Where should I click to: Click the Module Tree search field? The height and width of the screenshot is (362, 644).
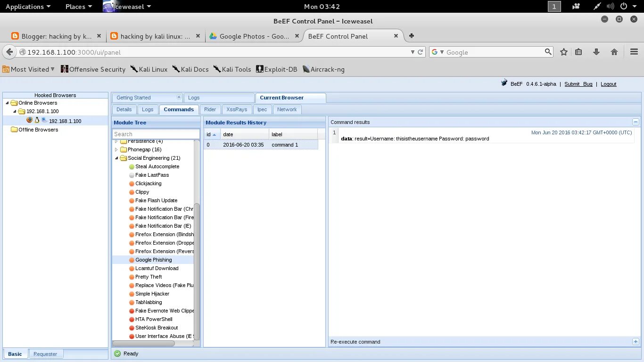click(x=156, y=134)
